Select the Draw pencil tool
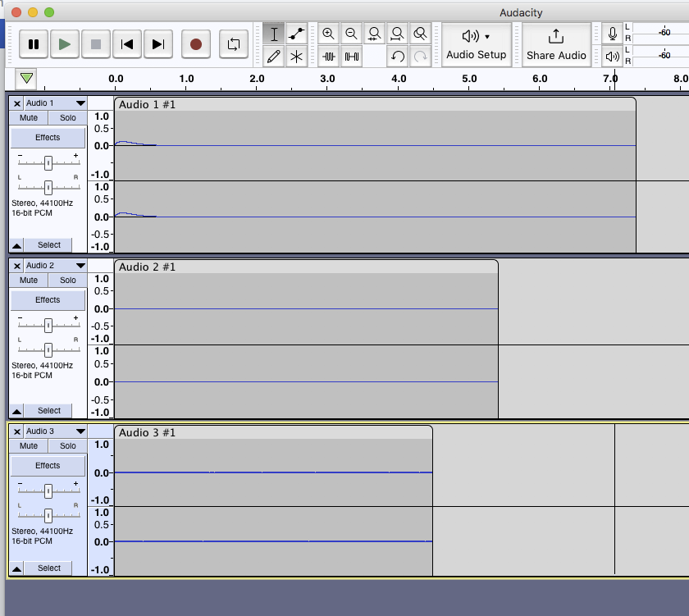The image size is (689, 616). [x=275, y=57]
